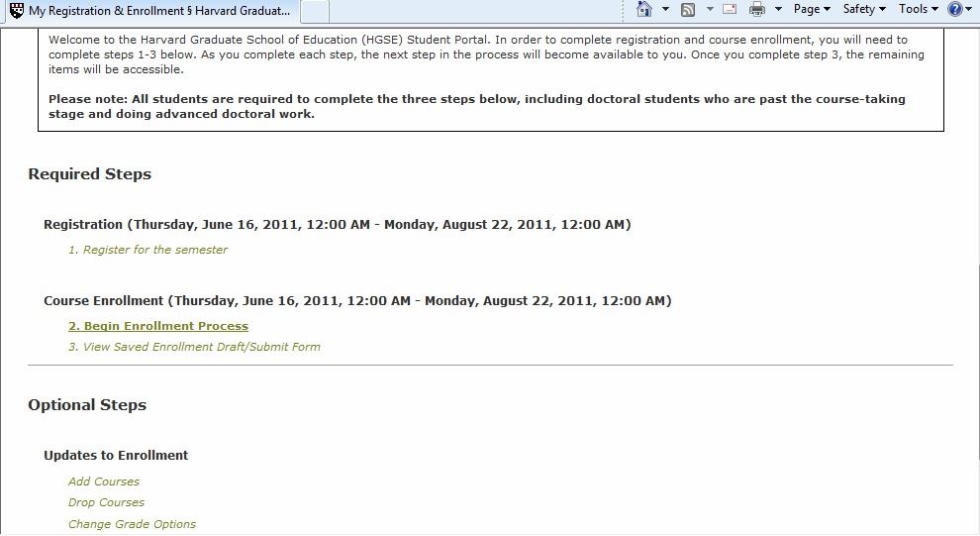Click the Add Courses link
The image size is (980, 536).
(104, 482)
